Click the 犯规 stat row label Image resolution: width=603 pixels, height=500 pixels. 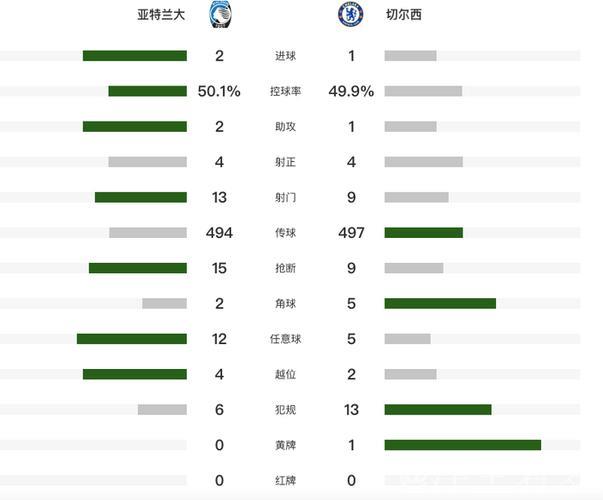tap(285, 409)
